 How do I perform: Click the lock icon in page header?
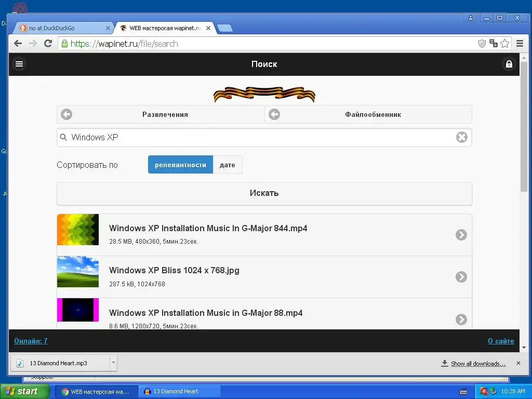(x=509, y=64)
